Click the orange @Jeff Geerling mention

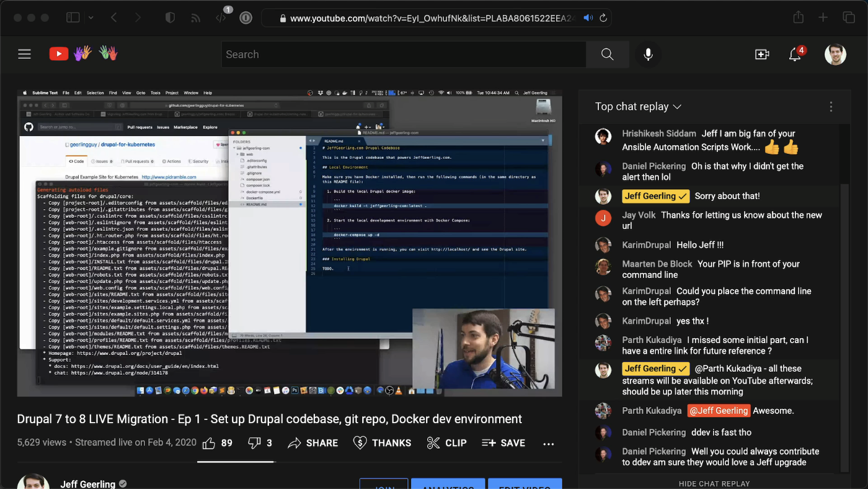point(719,411)
